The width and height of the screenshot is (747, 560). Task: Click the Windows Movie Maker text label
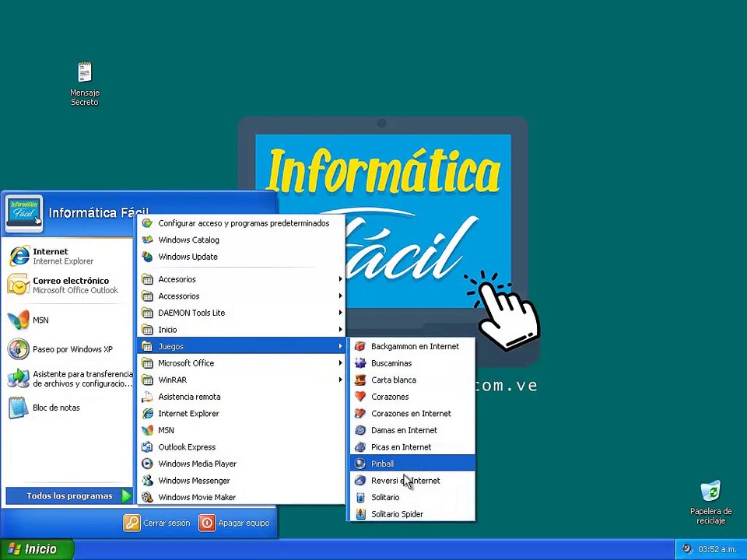(x=197, y=497)
